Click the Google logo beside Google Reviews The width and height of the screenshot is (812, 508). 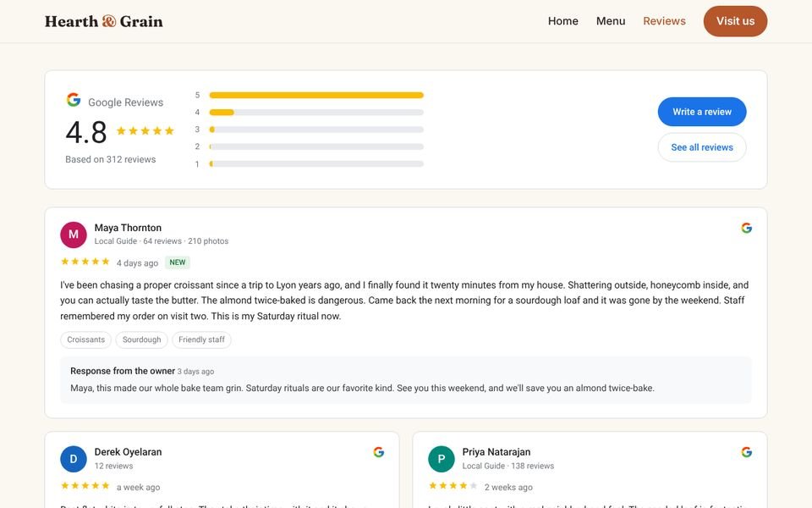click(x=74, y=100)
